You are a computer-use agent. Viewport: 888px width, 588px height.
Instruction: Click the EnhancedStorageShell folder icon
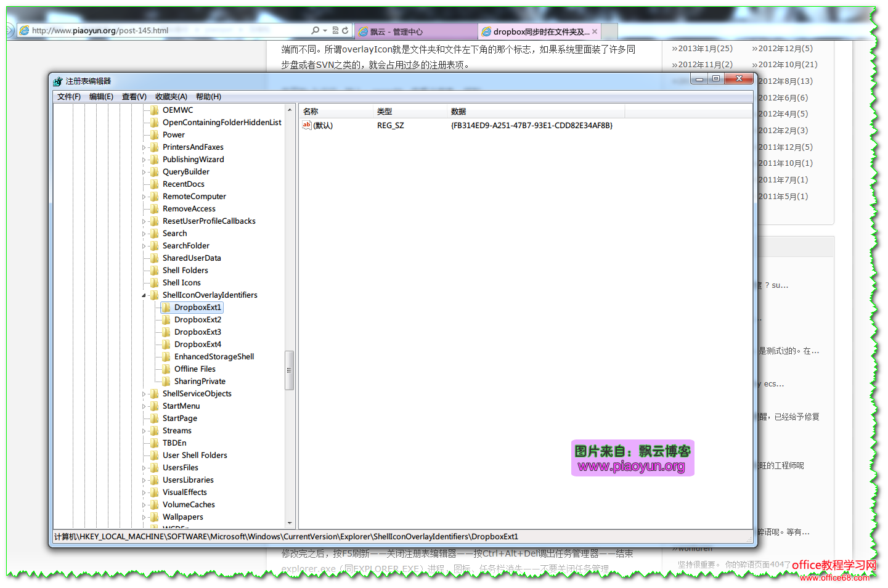(166, 357)
